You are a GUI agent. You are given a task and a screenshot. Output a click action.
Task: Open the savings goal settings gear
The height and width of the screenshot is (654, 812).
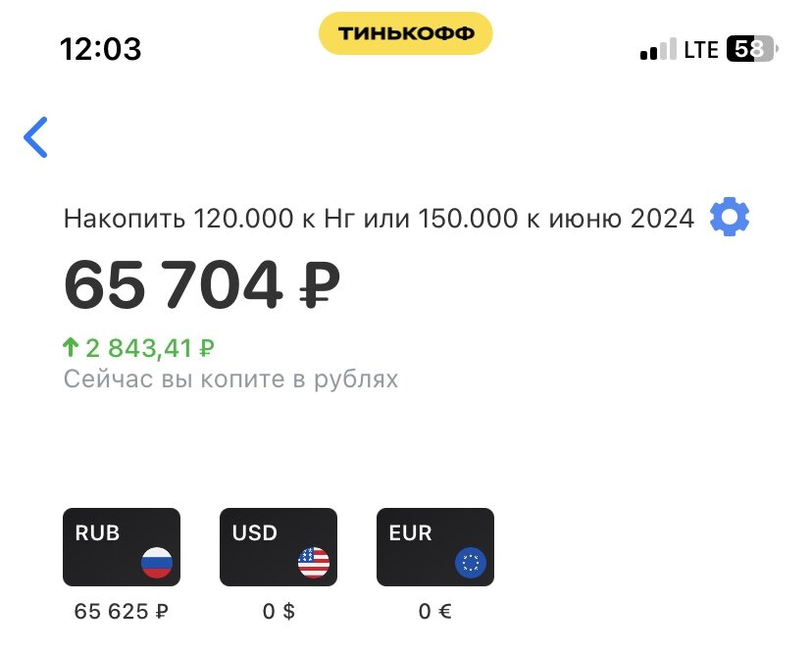coord(729,218)
